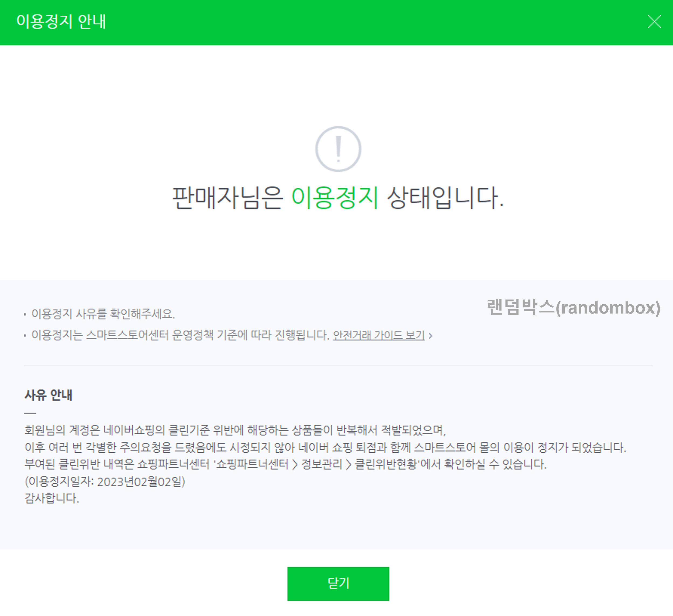Click the 이용정지일자 2023년02월02일 date line
This screenshot has height=616, width=673.
click(x=105, y=481)
